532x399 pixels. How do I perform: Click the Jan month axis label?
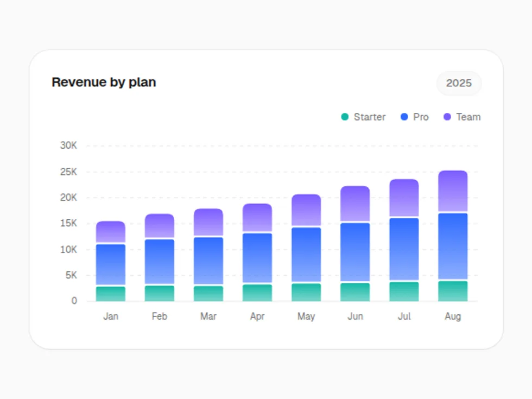(x=111, y=316)
